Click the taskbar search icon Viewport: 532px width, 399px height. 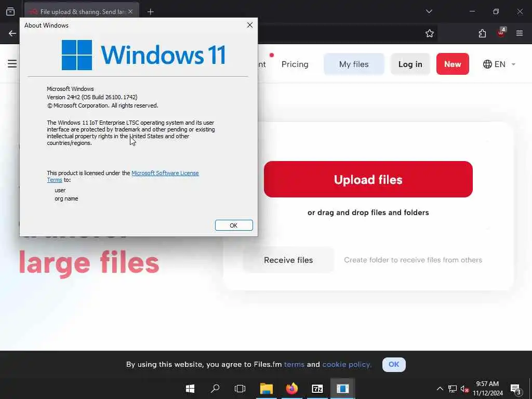pyautogui.click(x=215, y=389)
